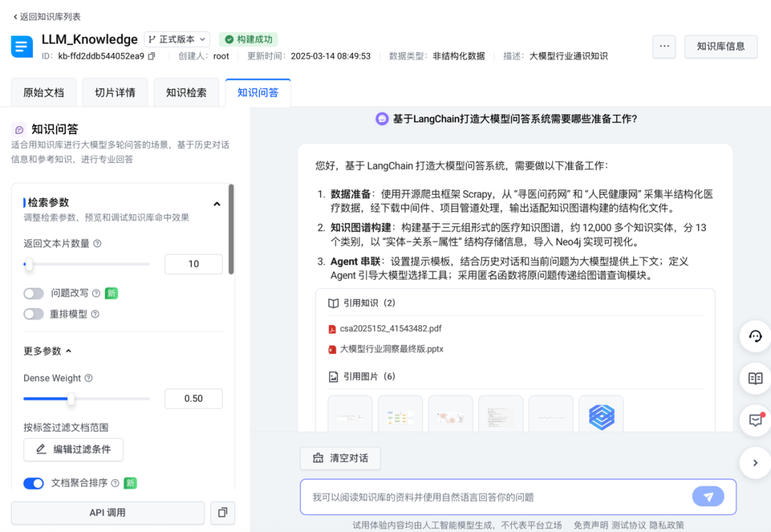771x532 pixels.
Task: Copy the knowledge base ID
Action: 152,56
